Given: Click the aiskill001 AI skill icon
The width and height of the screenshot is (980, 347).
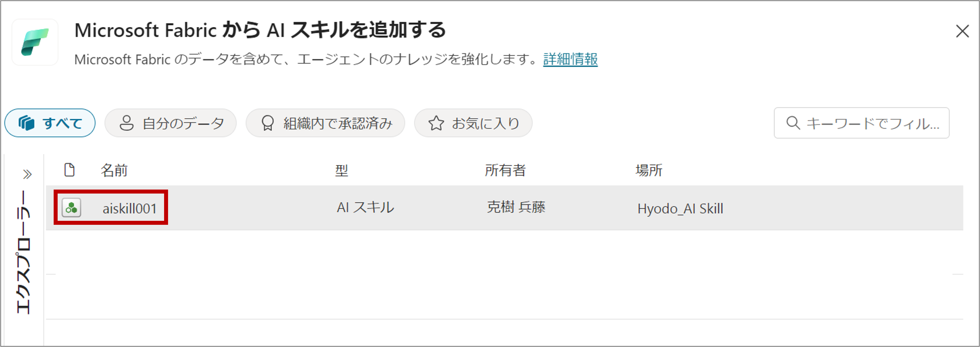Looking at the screenshot, I should click(x=72, y=208).
